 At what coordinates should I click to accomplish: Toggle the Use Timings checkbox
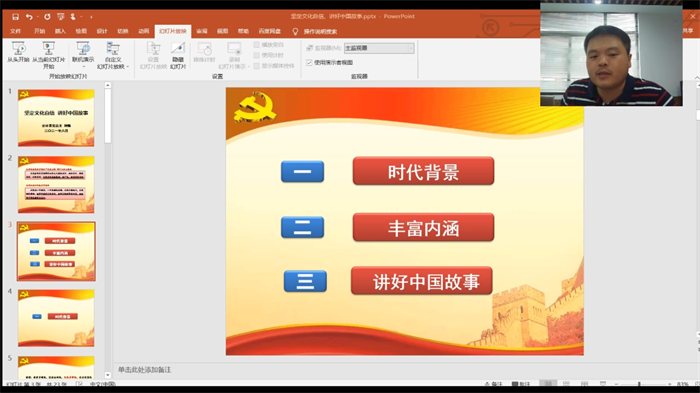click(257, 55)
